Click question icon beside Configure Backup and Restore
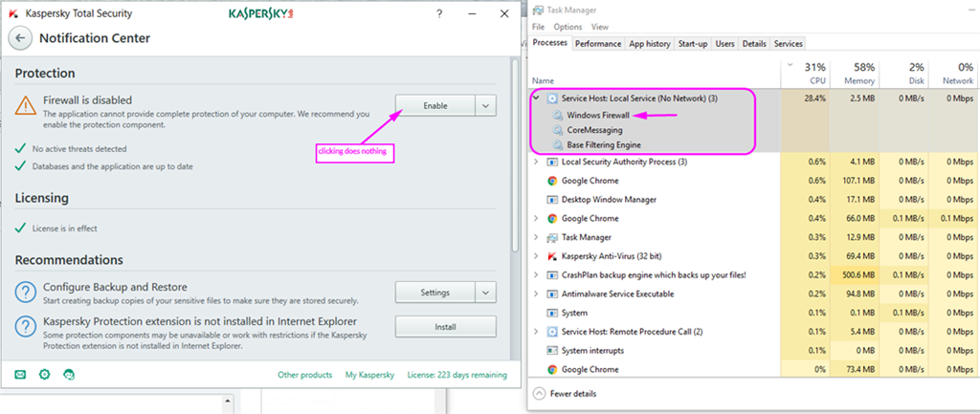 coord(26,293)
